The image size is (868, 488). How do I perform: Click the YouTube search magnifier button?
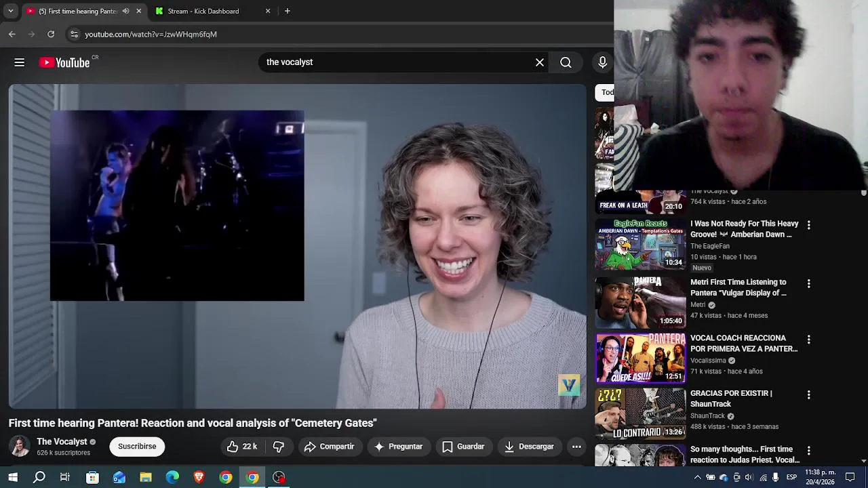click(566, 62)
